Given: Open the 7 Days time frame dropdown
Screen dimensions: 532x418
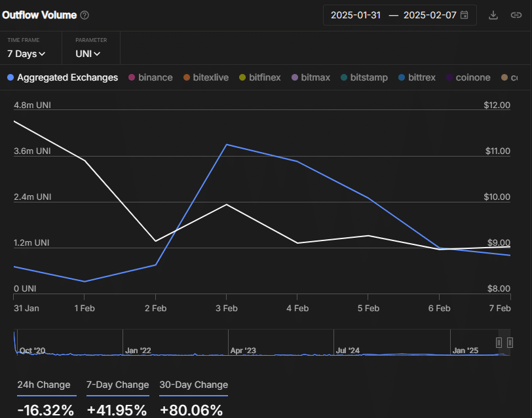Looking at the screenshot, I should pyautogui.click(x=26, y=54).
